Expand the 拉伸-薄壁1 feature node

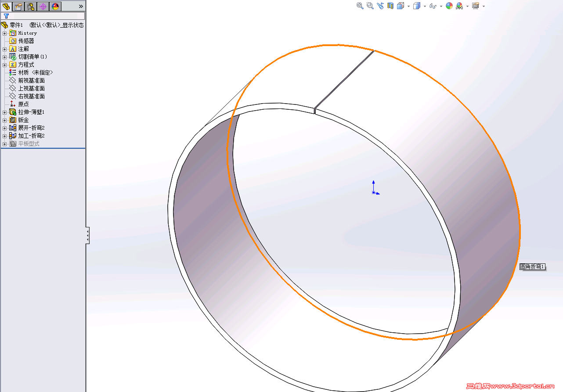[5, 112]
